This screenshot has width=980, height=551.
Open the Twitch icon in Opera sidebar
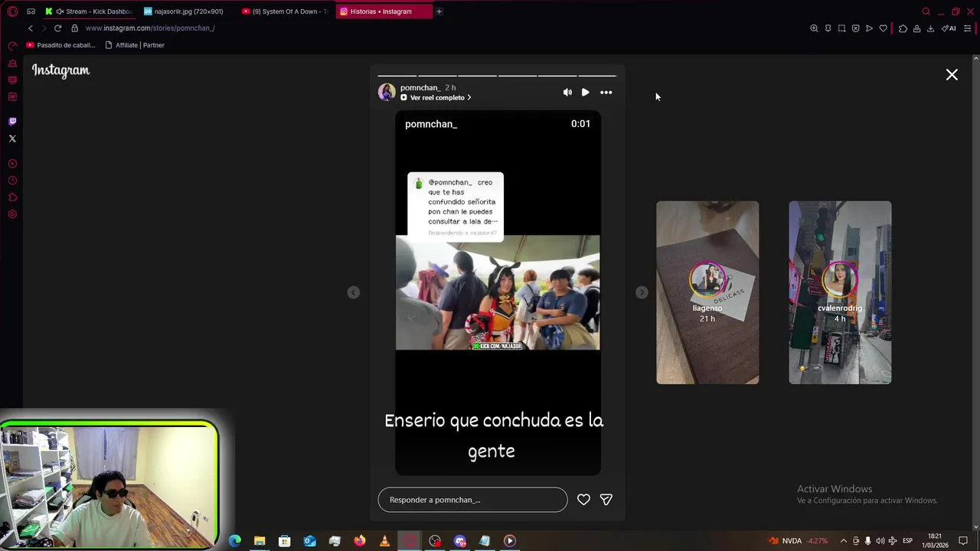pos(12,121)
